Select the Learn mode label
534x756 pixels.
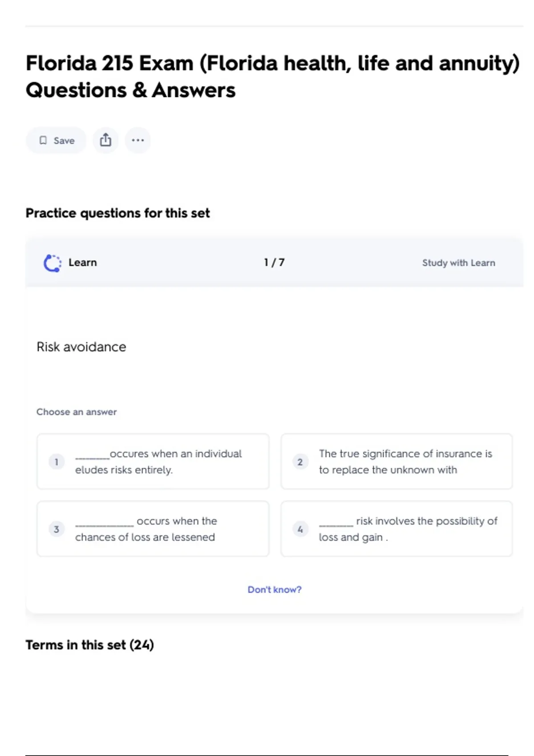[x=82, y=262]
